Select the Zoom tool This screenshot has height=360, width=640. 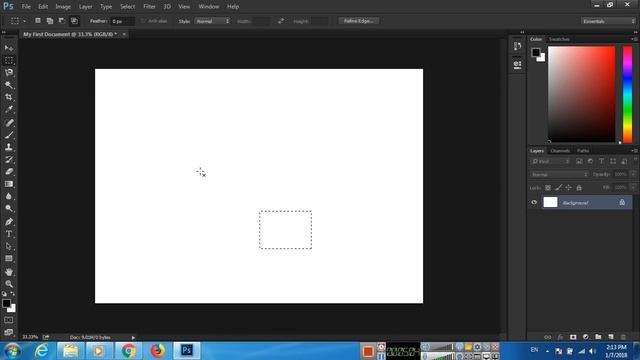coord(9,284)
